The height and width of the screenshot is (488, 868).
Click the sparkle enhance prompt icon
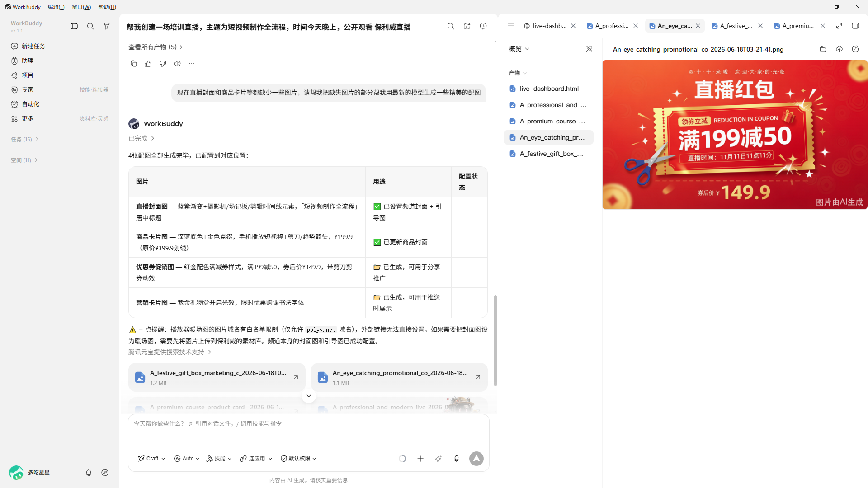[x=439, y=459]
